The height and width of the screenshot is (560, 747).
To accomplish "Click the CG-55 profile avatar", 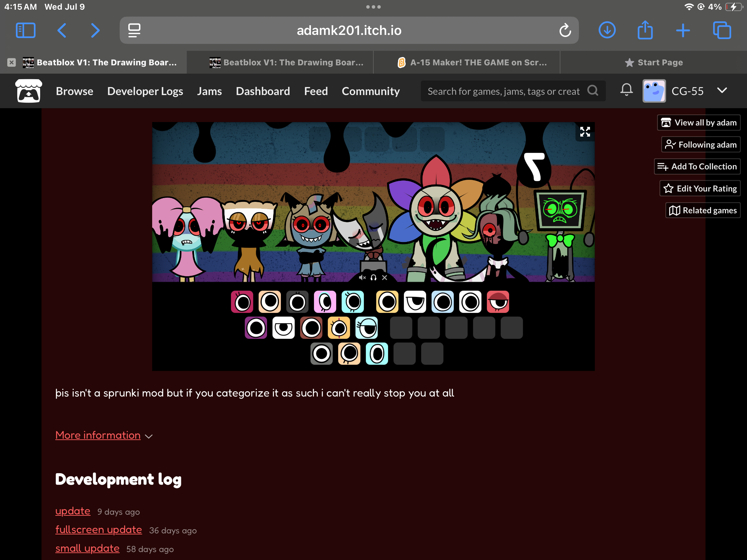I will 654,91.
